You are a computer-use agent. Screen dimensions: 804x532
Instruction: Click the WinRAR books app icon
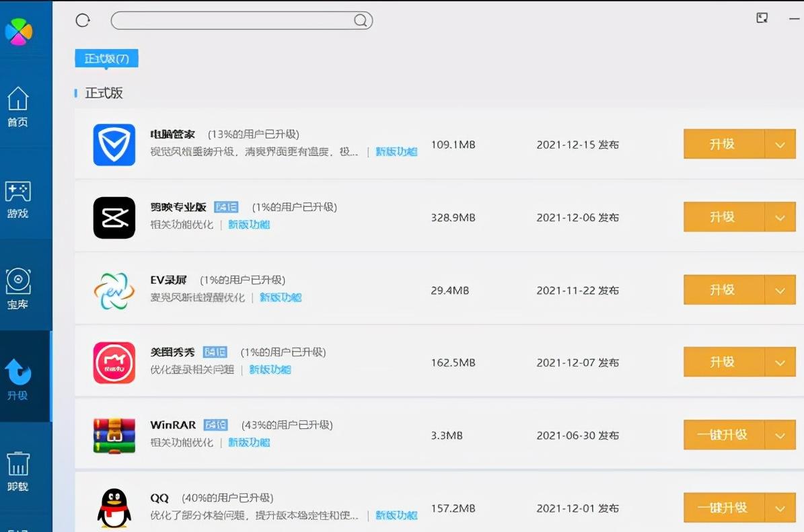click(x=114, y=434)
